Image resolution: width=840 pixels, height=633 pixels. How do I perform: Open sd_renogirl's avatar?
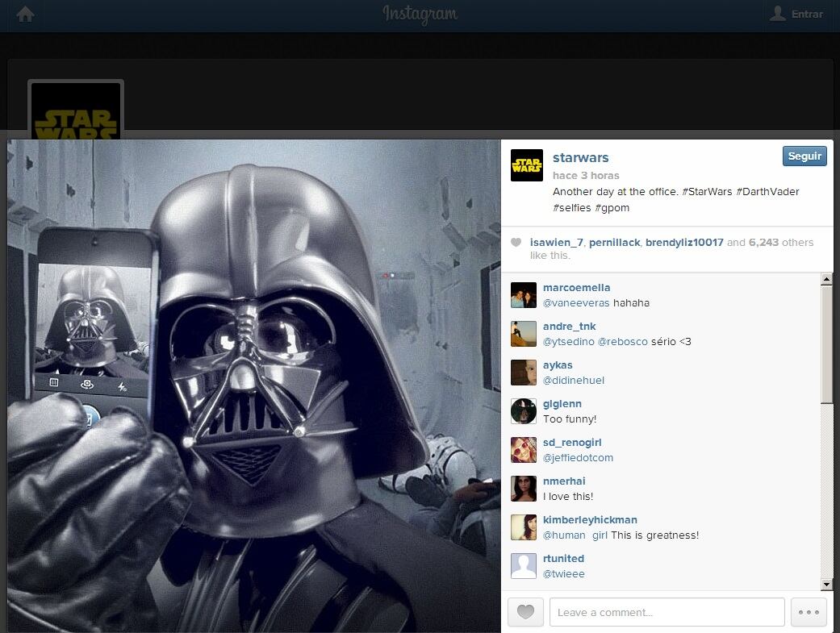[524, 450]
